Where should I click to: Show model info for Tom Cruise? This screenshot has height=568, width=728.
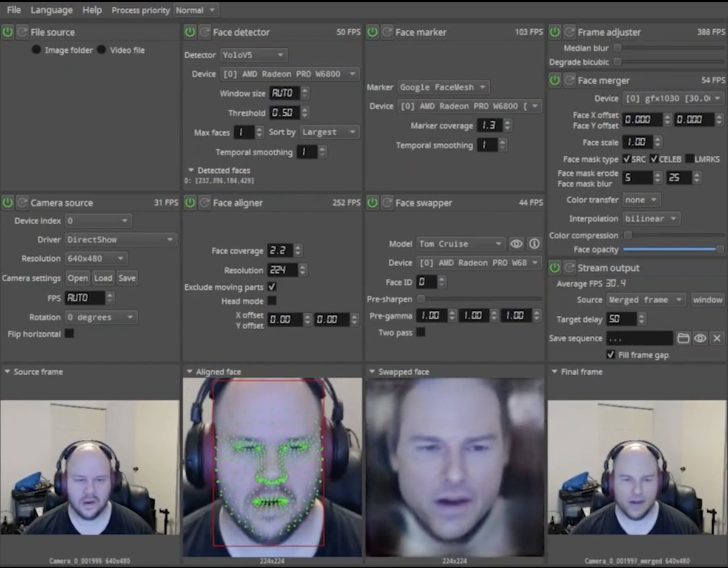point(534,244)
